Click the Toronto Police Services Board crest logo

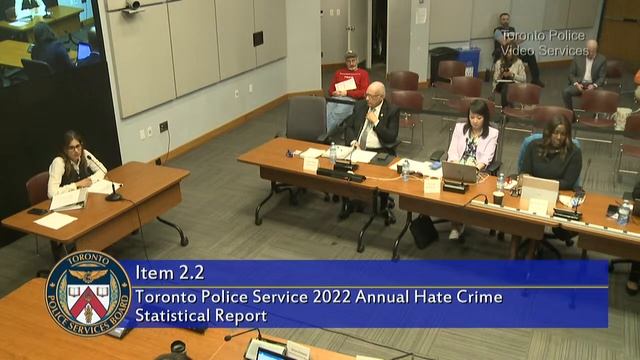tap(88, 293)
